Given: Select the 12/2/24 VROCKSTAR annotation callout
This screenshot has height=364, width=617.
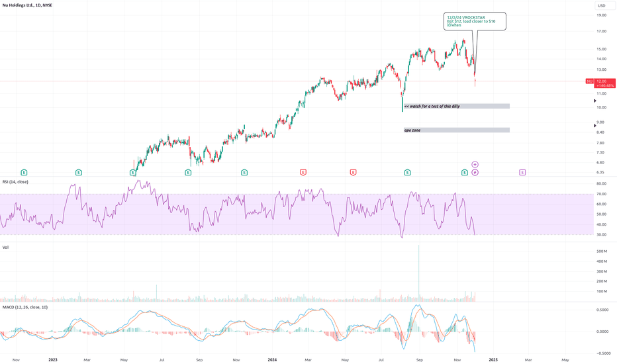Looking at the screenshot, I should 475,21.
